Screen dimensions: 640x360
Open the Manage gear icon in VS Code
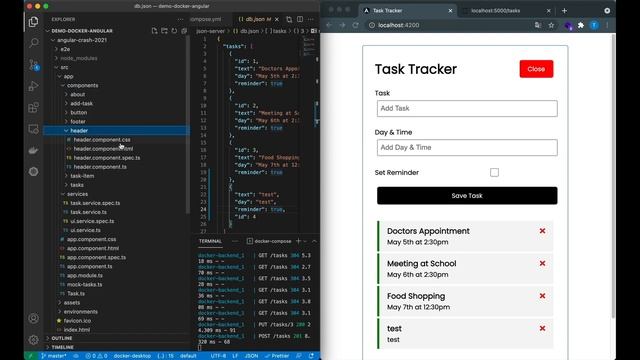coord(33,339)
